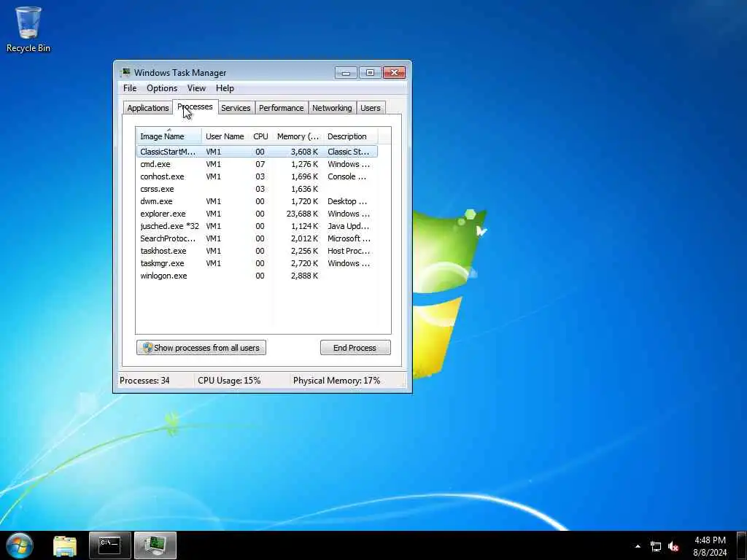Click the Desktop ... description cell
The width and height of the screenshot is (747, 560).
(347, 201)
